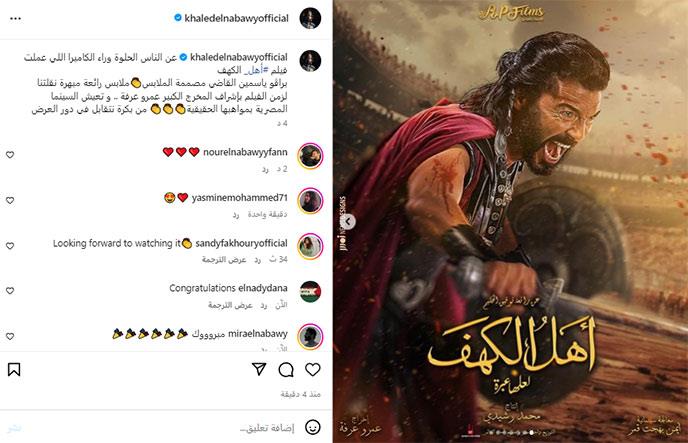The height and width of the screenshot is (443, 688).
Task: Like the nourelnabawyyfann comment
Action: tap(10, 155)
